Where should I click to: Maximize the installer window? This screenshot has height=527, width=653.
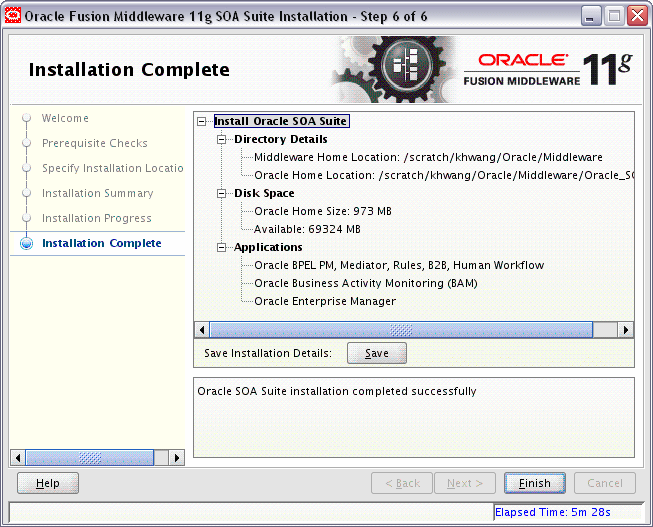614,16
